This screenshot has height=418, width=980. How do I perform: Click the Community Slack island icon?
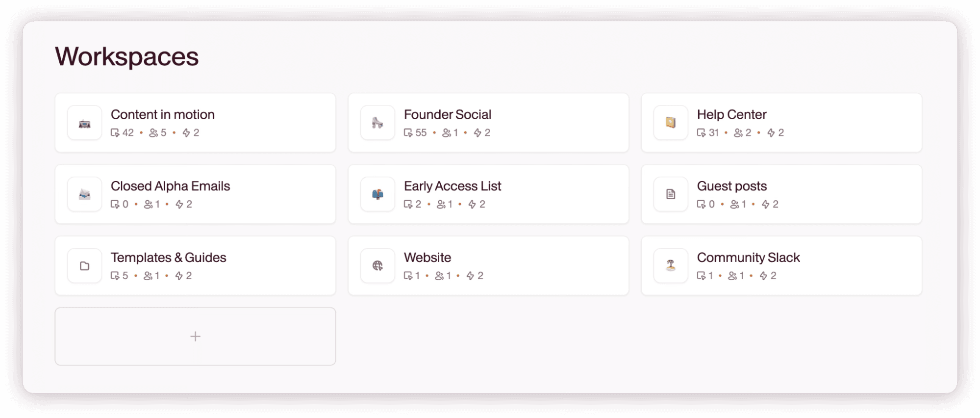coord(671,266)
